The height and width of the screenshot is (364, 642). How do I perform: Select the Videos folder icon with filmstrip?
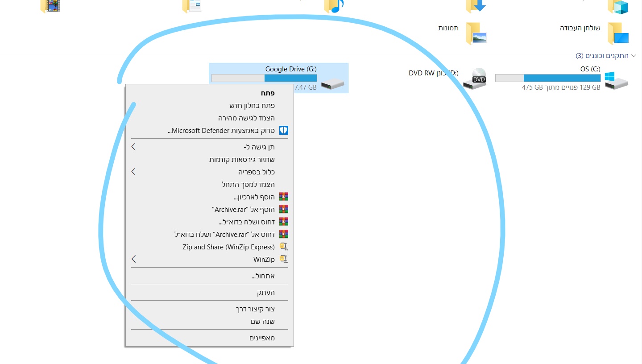tap(50, 6)
